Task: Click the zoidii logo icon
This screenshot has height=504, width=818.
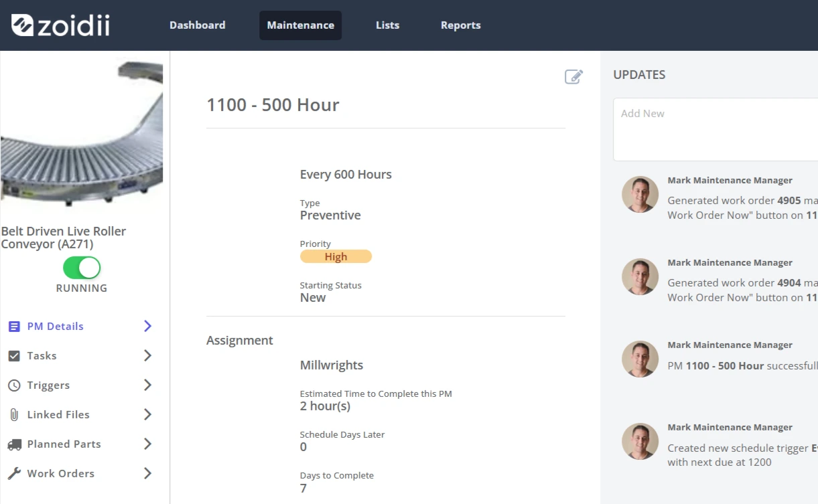Action: point(22,25)
